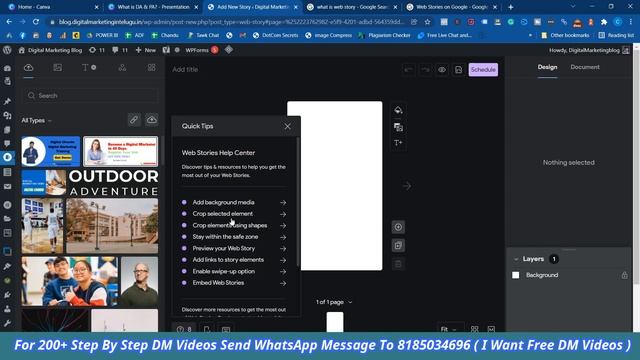Open the Other bookmarks folder
Image resolution: width=640 pixels, height=360 pixels.
(565, 36)
